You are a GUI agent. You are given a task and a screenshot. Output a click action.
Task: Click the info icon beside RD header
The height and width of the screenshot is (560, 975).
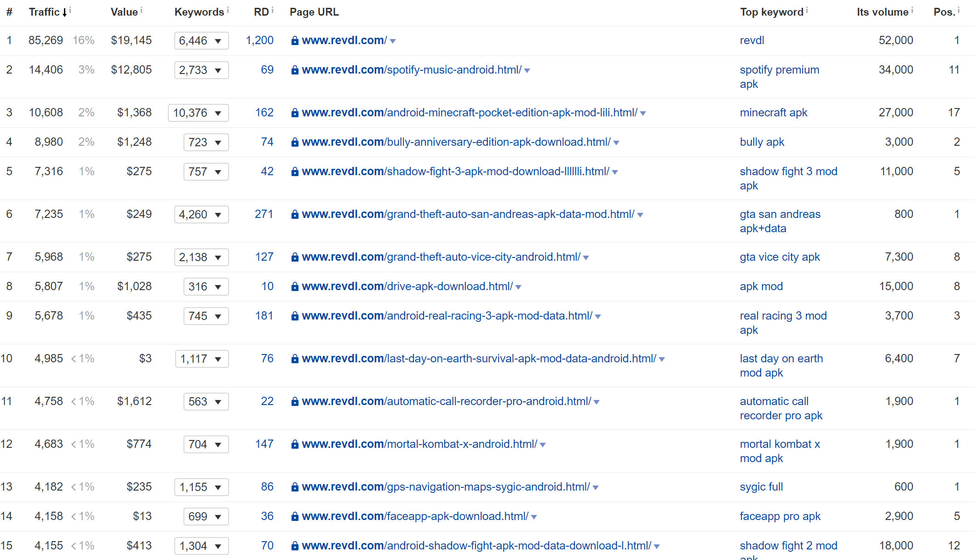coord(272,10)
